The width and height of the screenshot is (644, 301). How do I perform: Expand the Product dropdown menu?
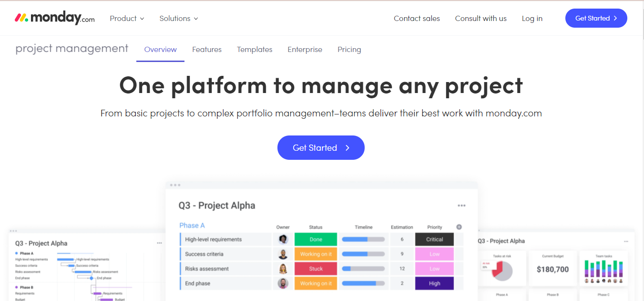click(127, 18)
